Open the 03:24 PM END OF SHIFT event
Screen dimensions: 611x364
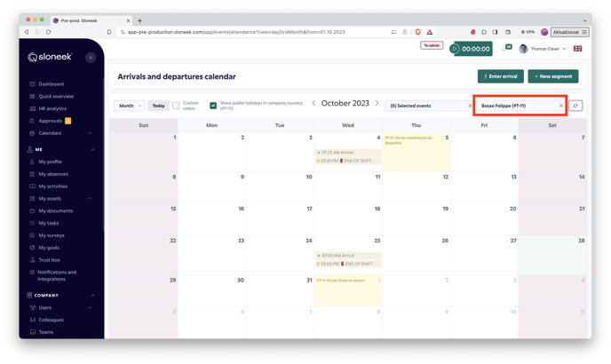point(348,161)
